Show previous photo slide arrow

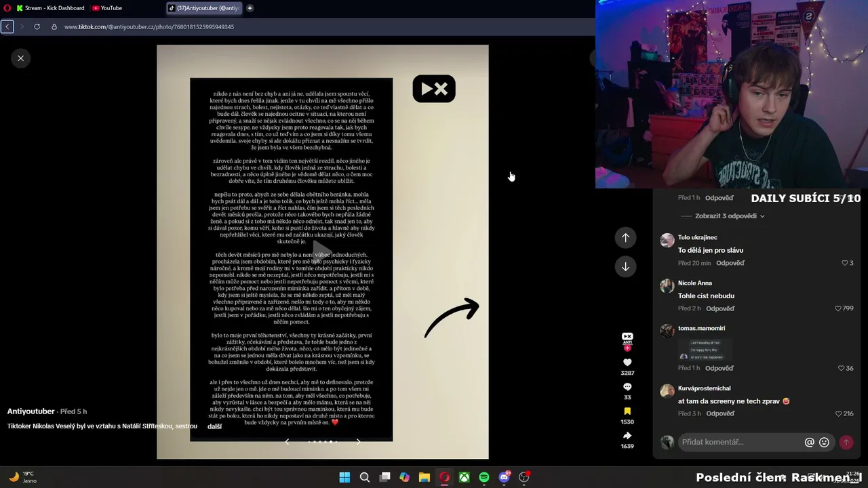coord(287,442)
